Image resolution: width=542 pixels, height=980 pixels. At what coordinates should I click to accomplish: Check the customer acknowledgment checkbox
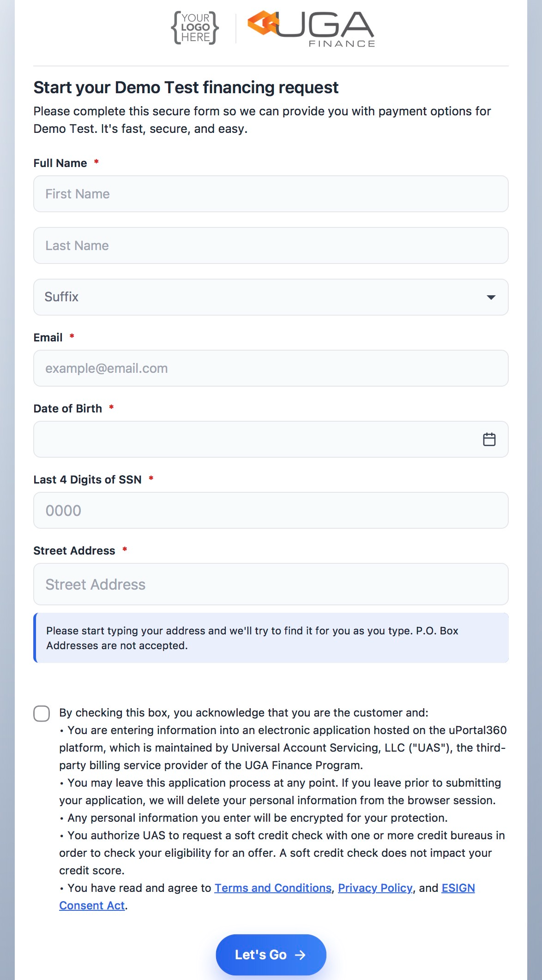point(42,713)
